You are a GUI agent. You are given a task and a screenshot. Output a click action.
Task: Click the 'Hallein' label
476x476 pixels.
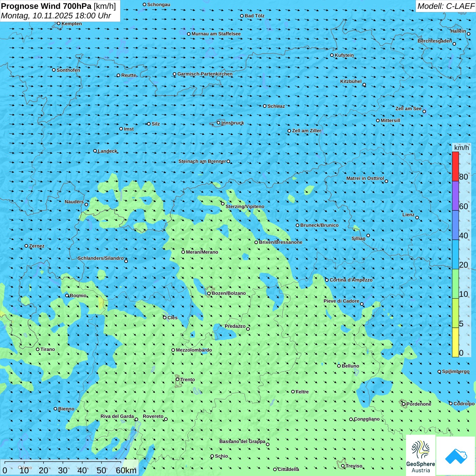(x=458, y=31)
